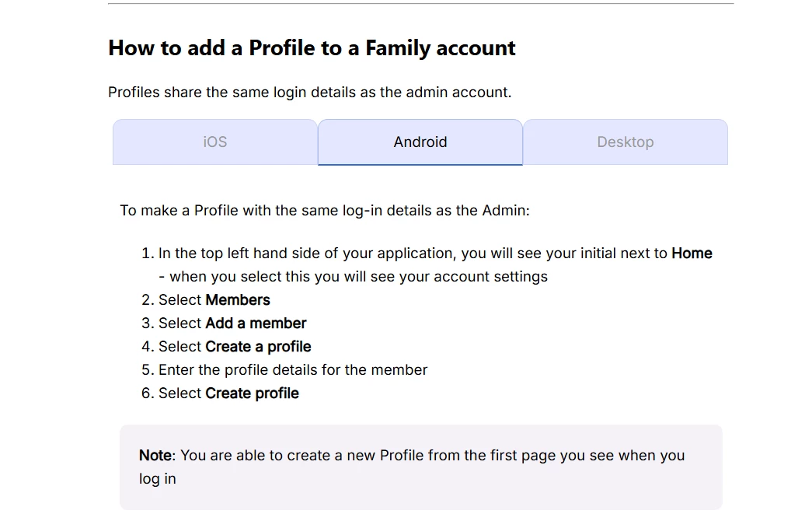Click bold "Members" text in step 2

(x=238, y=300)
